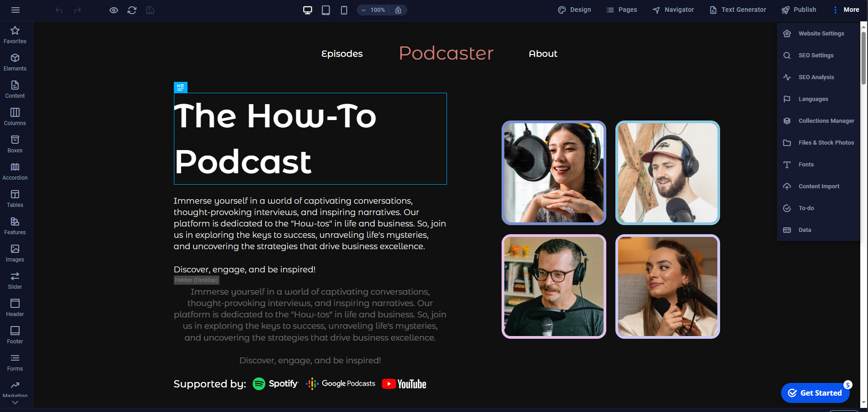Open Header in the sidebar
This screenshot has width=868, height=412.
15,308
